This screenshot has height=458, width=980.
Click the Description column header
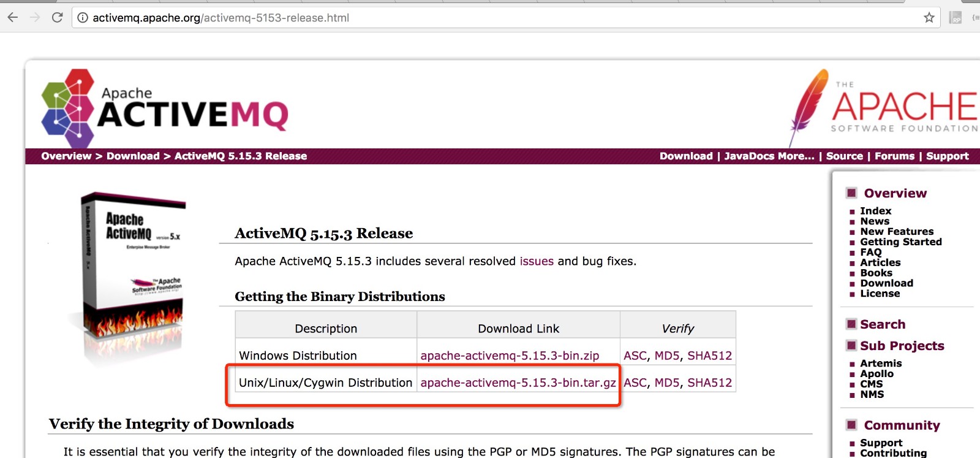[x=326, y=325]
